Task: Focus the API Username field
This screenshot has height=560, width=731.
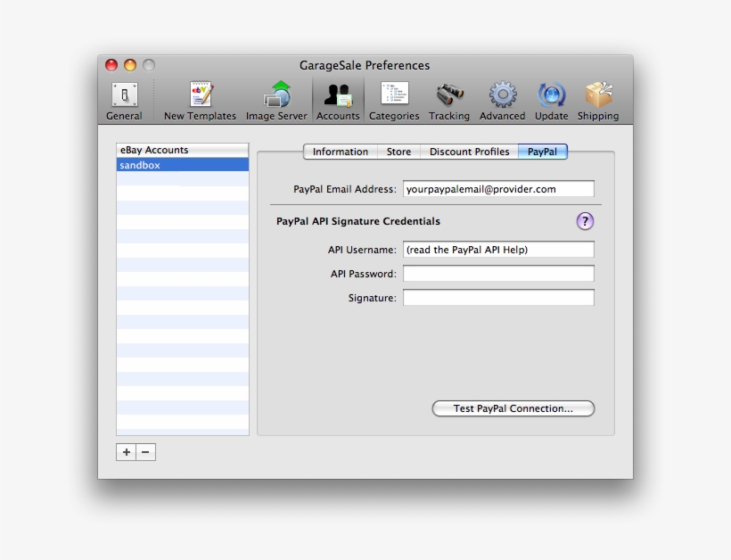Action: pos(498,250)
